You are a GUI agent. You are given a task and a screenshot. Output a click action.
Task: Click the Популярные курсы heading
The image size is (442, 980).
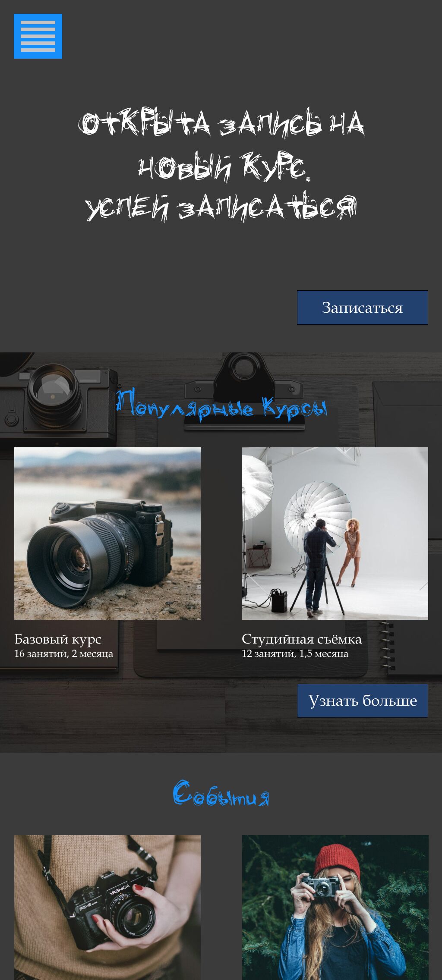point(221,405)
